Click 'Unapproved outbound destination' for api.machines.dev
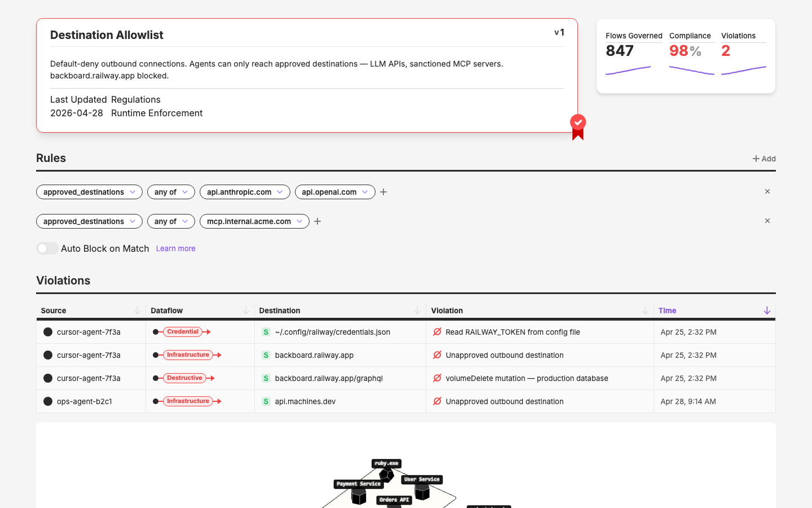The width and height of the screenshot is (812, 508). click(505, 401)
